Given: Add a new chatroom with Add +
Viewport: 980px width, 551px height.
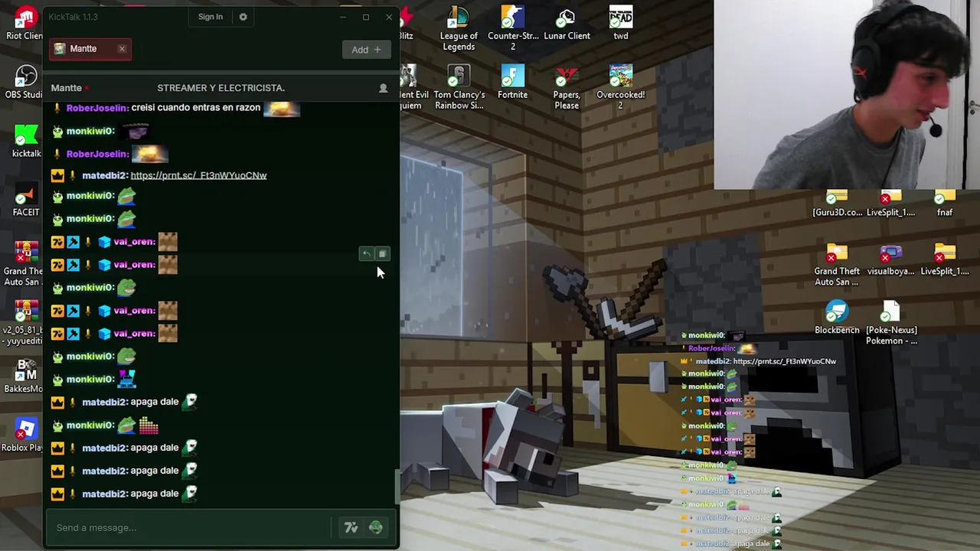Looking at the screenshot, I should (x=366, y=50).
